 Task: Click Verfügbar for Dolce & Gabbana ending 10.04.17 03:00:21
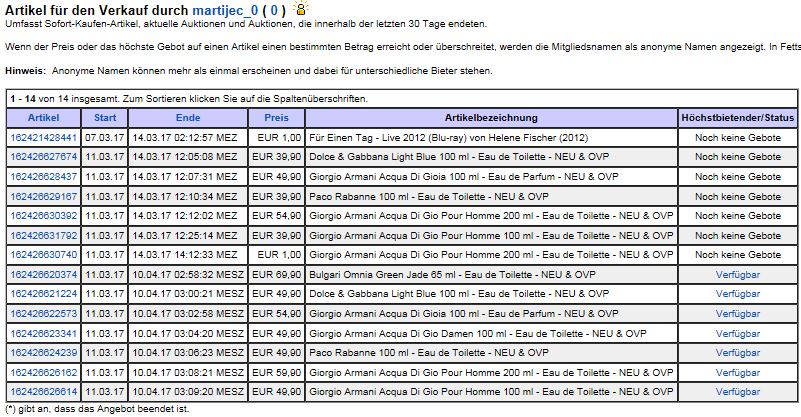pyautogui.click(x=738, y=294)
